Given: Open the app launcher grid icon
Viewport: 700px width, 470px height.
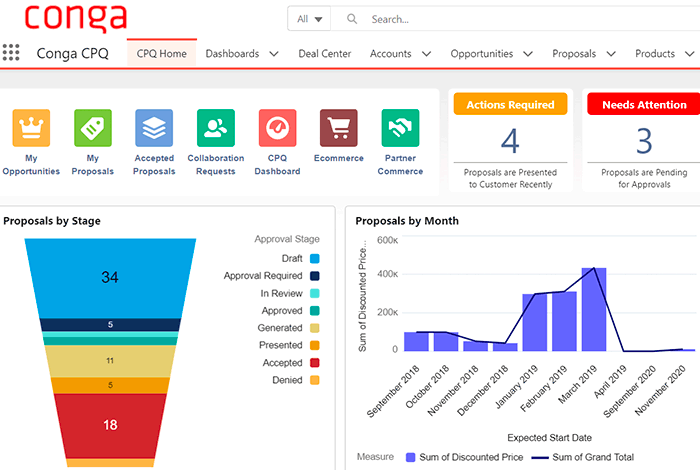Looking at the screenshot, I should (x=11, y=52).
